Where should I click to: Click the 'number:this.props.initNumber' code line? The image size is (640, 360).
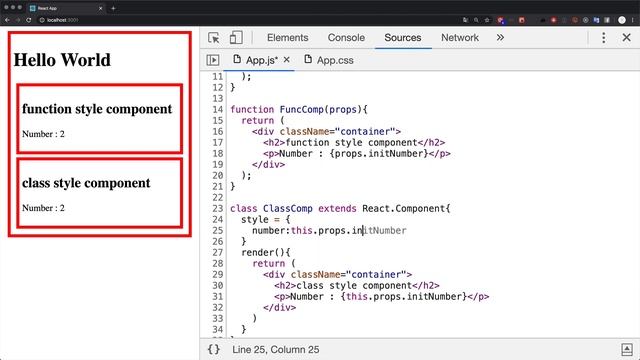pyautogui.click(x=329, y=231)
